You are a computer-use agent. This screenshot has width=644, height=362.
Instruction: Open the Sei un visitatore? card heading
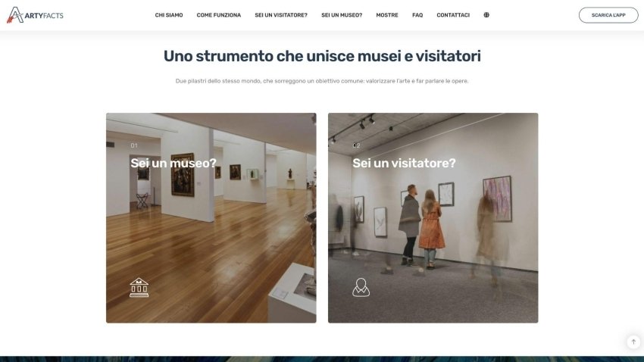coord(404,163)
